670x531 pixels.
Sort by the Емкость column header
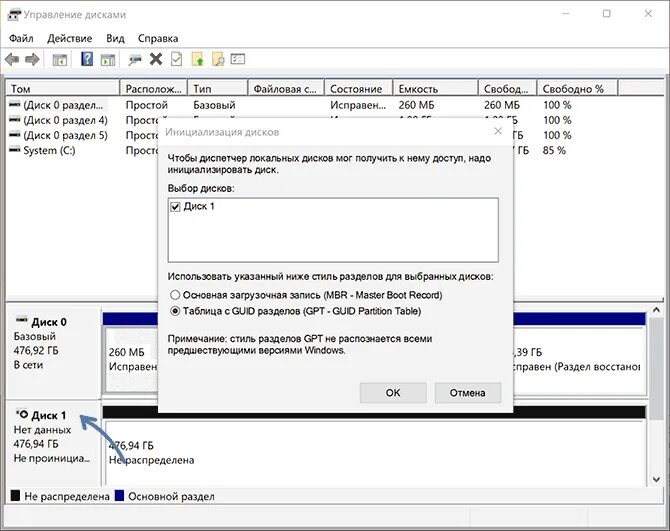[435, 89]
